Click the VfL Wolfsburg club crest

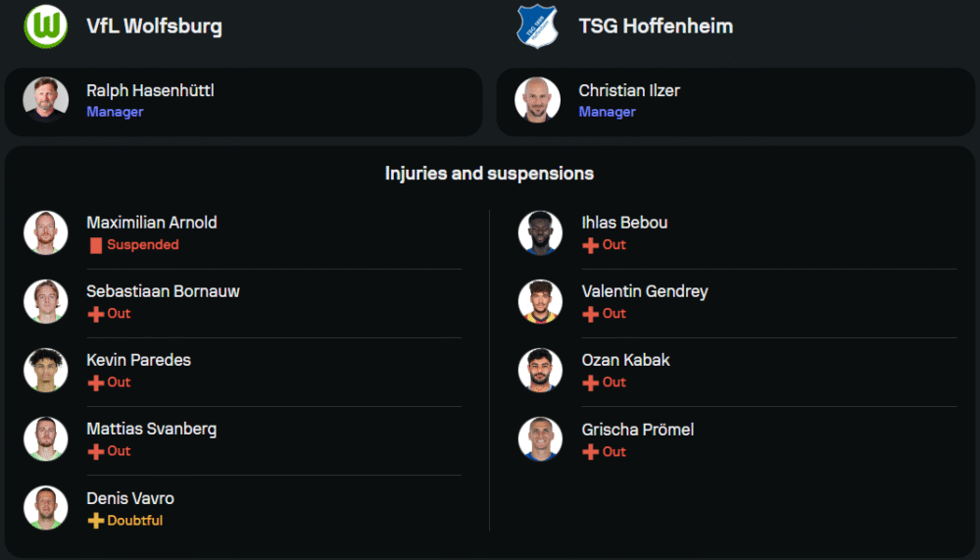(45, 26)
